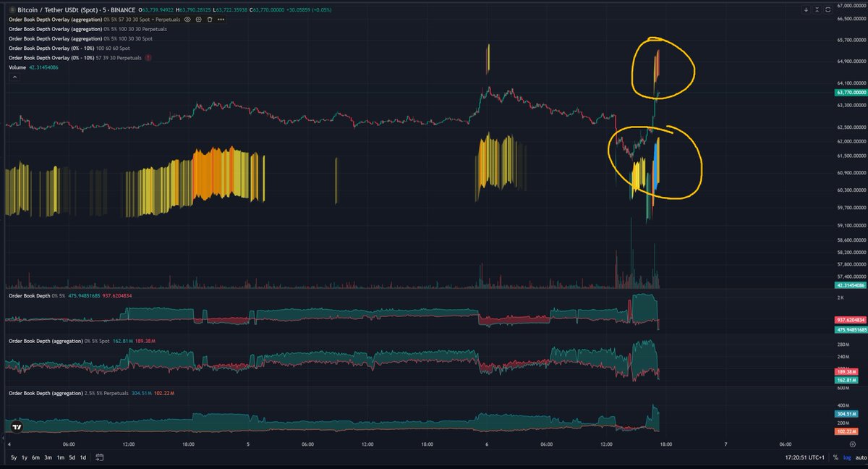Open the More menu for the first overlay indicator
The height and width of the screenshot is (469, 868).
[x=221, y=20]
